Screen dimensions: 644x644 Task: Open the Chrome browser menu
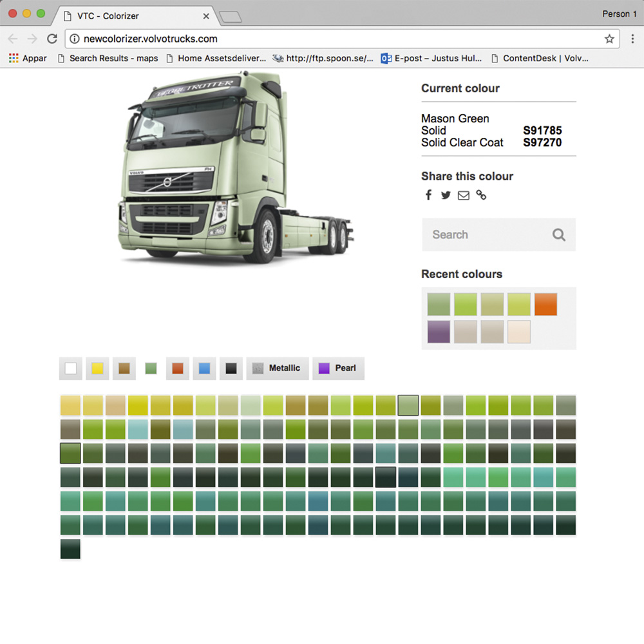pyautogui.click(x=633, y=39)
